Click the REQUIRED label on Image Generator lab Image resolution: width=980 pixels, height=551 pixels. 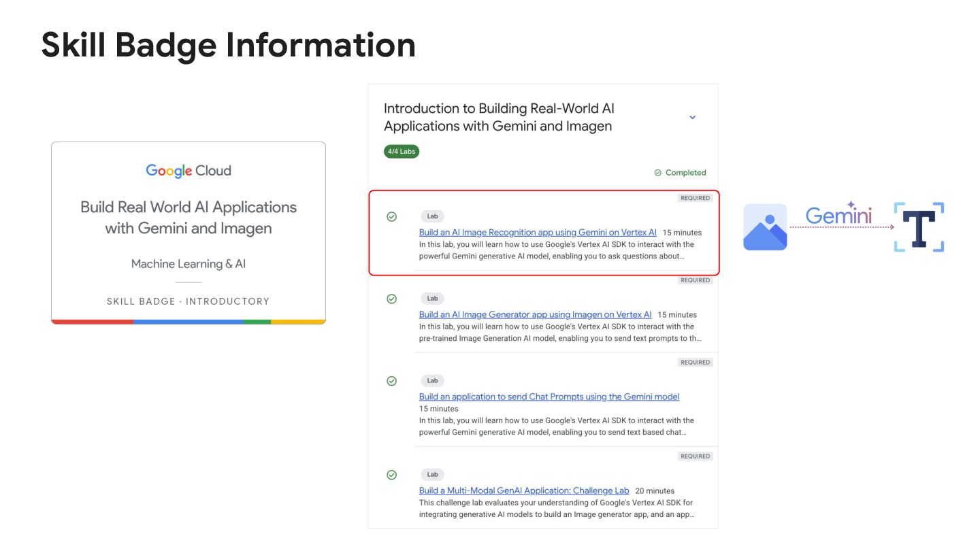pyautogui.click(x=696, y=280)
